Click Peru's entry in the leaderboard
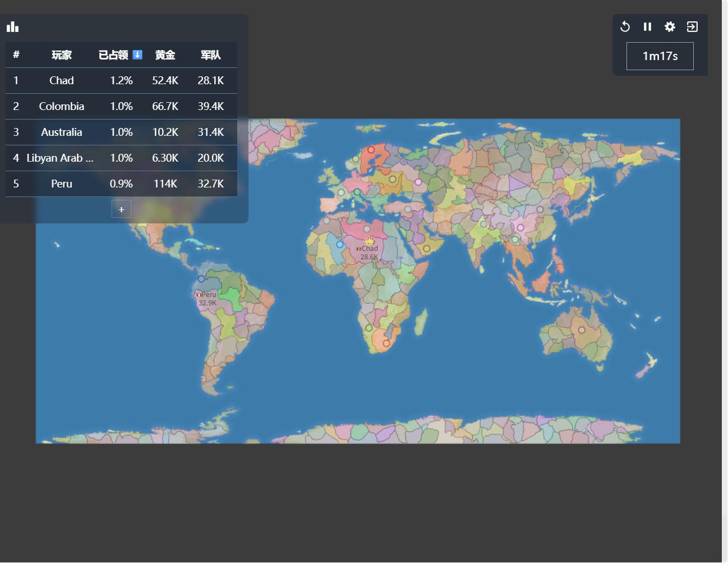Viewport: 728px width, 563px height. [62, 184]
